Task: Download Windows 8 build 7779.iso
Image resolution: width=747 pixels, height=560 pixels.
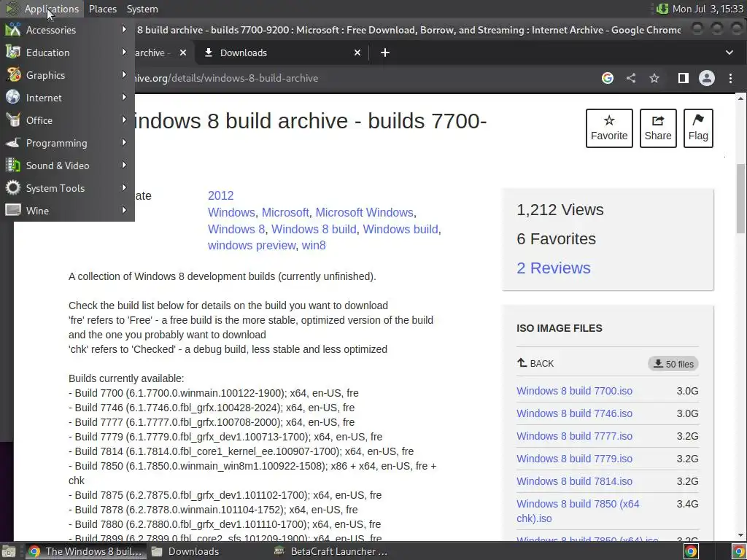Action: [x=575, y=459]
